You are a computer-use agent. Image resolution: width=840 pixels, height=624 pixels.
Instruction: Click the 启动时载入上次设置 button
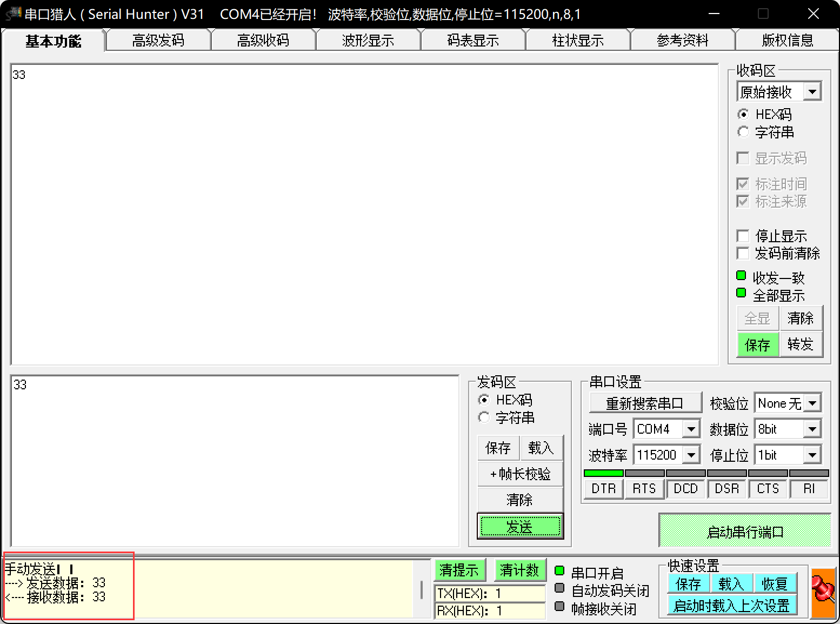[x=732, y=605]
